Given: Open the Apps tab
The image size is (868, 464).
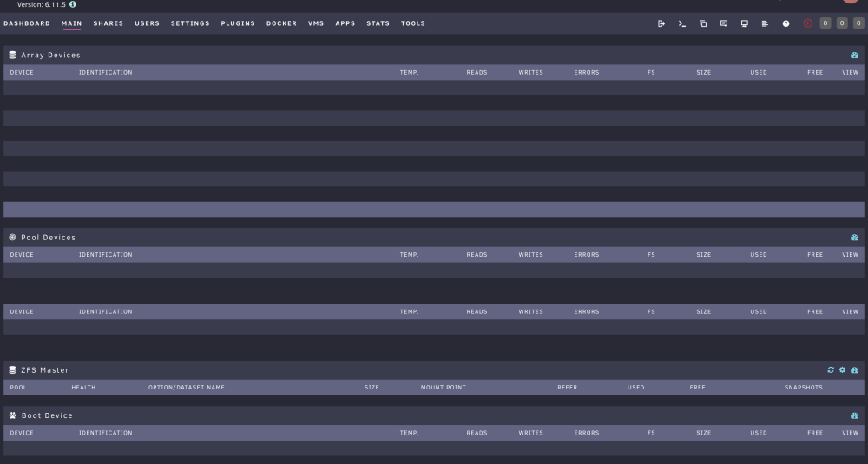Looking at the screenshot, I should point(345,23).
